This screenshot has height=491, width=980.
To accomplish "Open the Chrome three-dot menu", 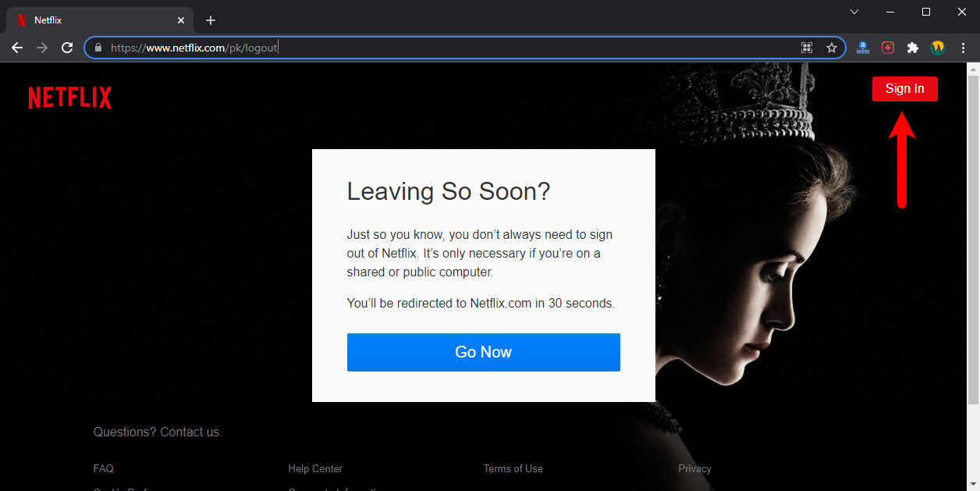I will 964,48.
